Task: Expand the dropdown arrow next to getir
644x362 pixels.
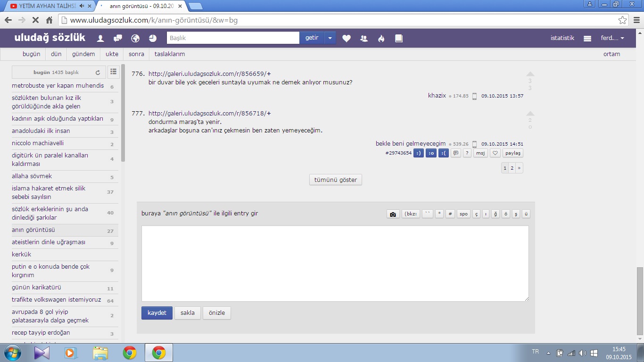Action: pos(330,38)
